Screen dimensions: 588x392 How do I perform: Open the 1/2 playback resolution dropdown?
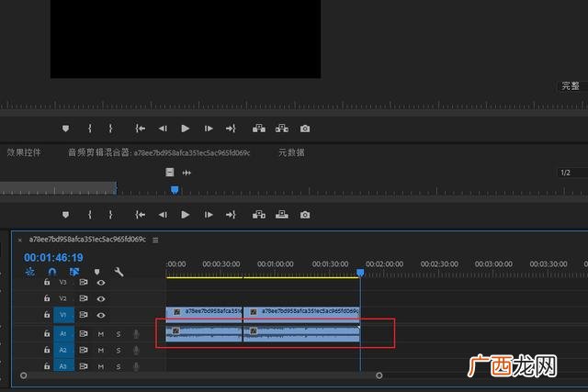click(x=572, y=173)
